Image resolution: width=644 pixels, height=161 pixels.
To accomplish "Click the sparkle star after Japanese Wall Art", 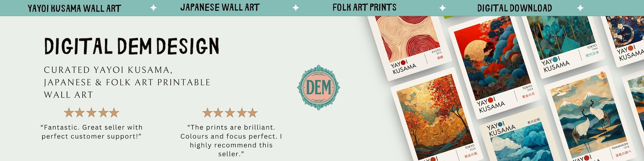I will (x=296, y=8).
